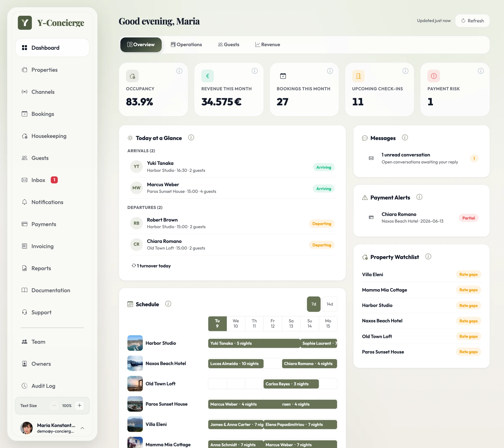Image resolution: width=504 pixels, height=448 pixels.
Task: Open Payments in the sidebar
Action: [52, 224]
